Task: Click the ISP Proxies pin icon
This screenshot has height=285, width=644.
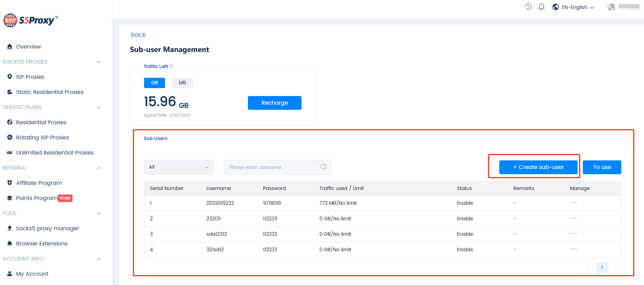Action: click(x=10, y=77)
